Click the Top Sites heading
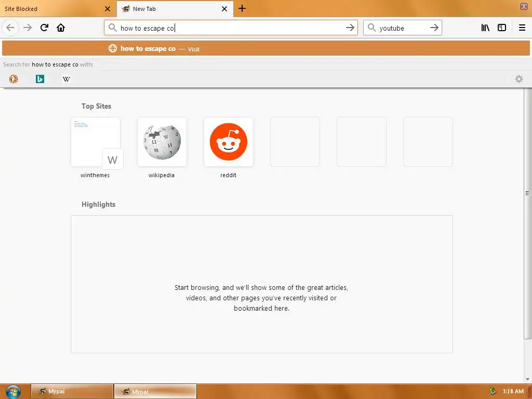The height and width of the screenshot is (399, 532). (96, 106)
